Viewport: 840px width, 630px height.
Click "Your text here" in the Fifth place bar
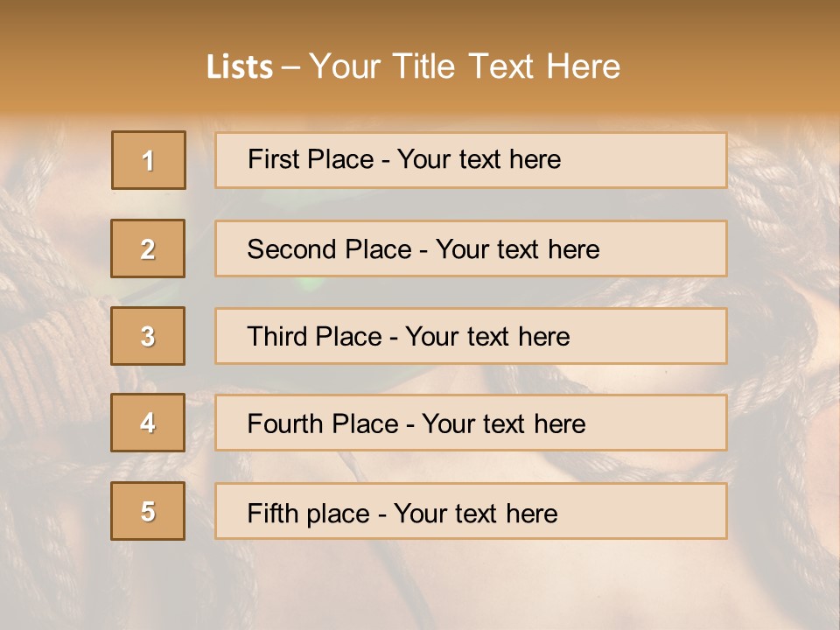[475, 513]
